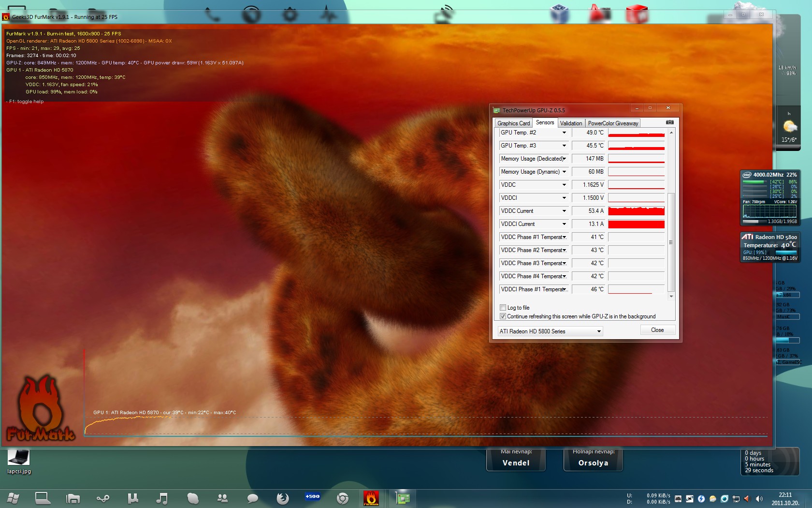Select the Sensors tab
Image resolution: width=812 pixels, height=508 pixels.
tap(545, 122)
